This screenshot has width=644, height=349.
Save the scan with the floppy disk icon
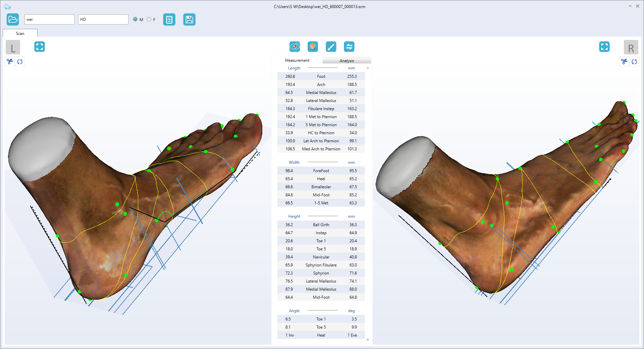(189, 19)
